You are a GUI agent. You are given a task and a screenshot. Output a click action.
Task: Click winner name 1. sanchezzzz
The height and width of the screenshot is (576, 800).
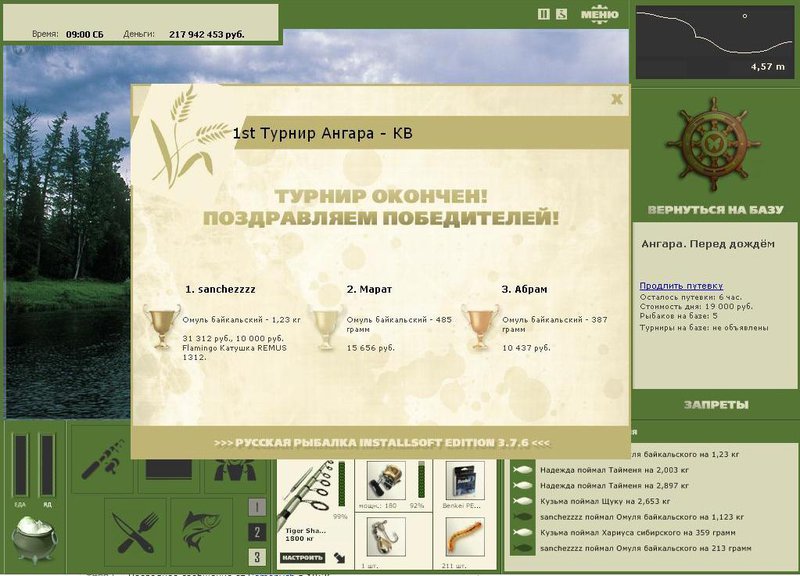(220, 289)
